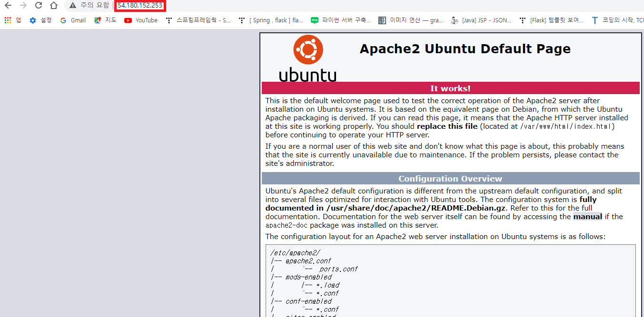Open the [Java] JSP - JSON bookmark

pyautogui.click(x=481, y=20)
